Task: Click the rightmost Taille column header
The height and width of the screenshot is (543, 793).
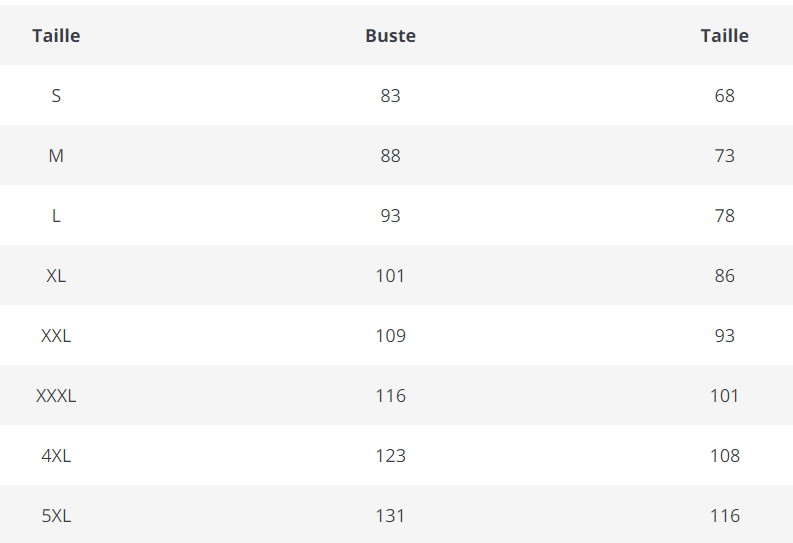Action: coord(724,36)
